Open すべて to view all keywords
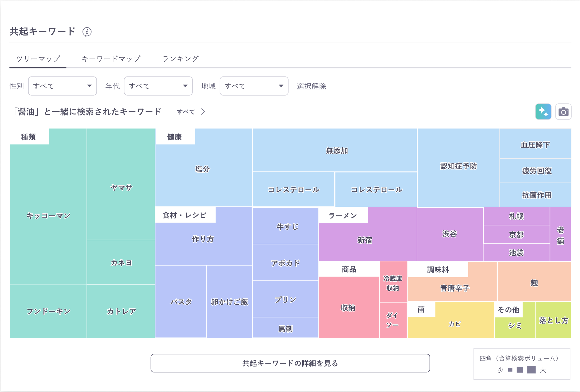This screenshot has height=392, width=580. point(185,111)
